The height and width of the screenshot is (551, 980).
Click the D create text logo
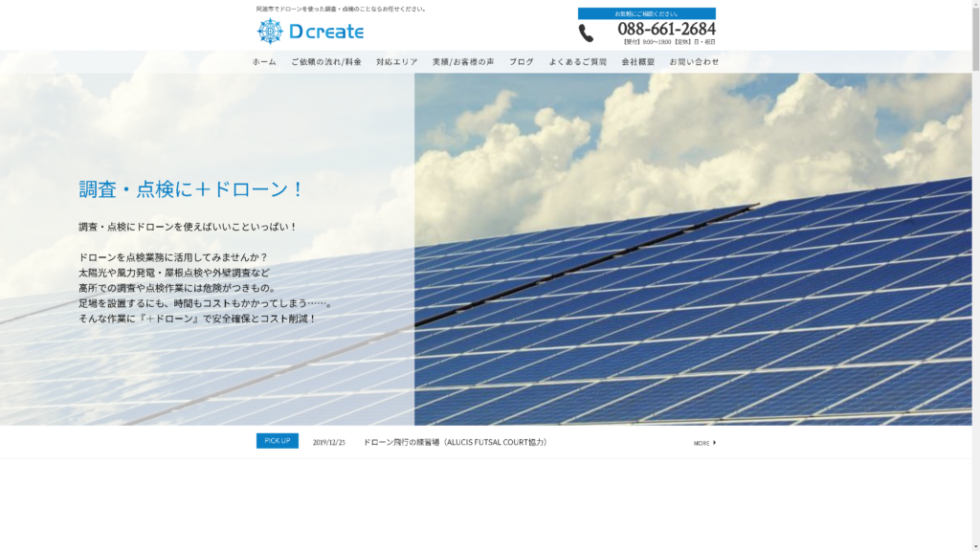tap(326, 32)
